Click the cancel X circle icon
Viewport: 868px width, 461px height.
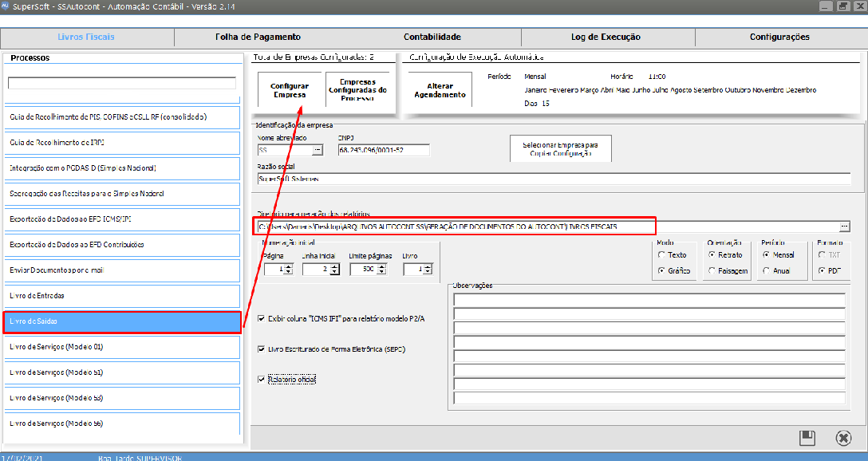pos(843,437)
